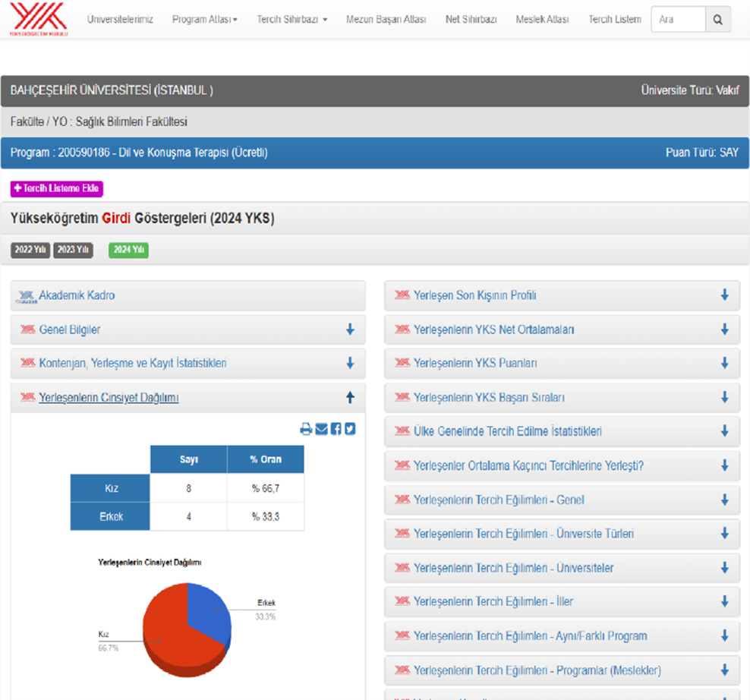
Task: Open Üniversitelerimiz in the navigation bar
Action: (x=120, y=20)
